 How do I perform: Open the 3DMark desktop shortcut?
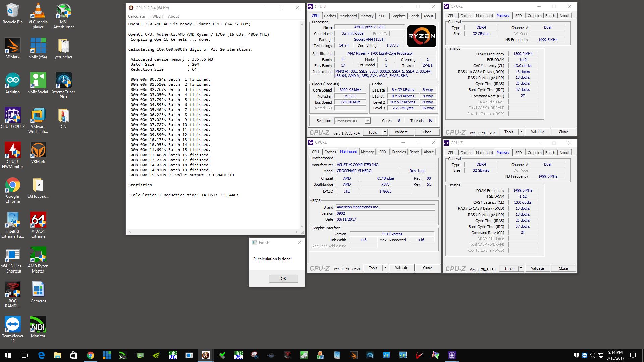12,49
